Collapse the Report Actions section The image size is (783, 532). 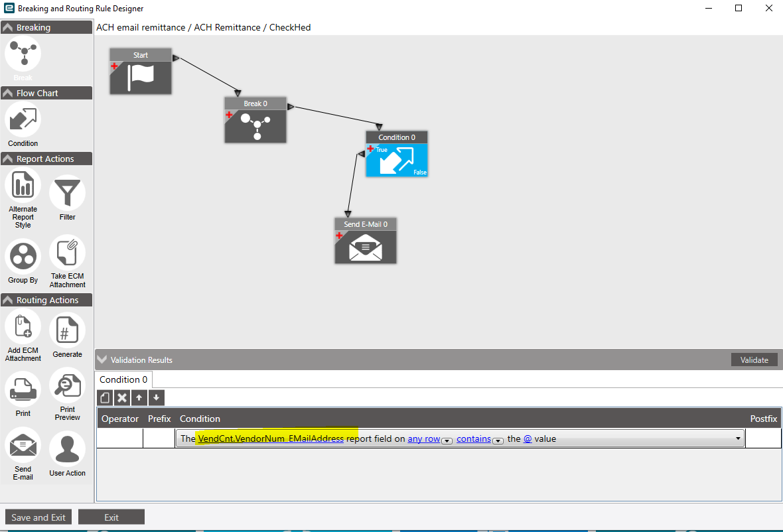(x=7, y=159)
